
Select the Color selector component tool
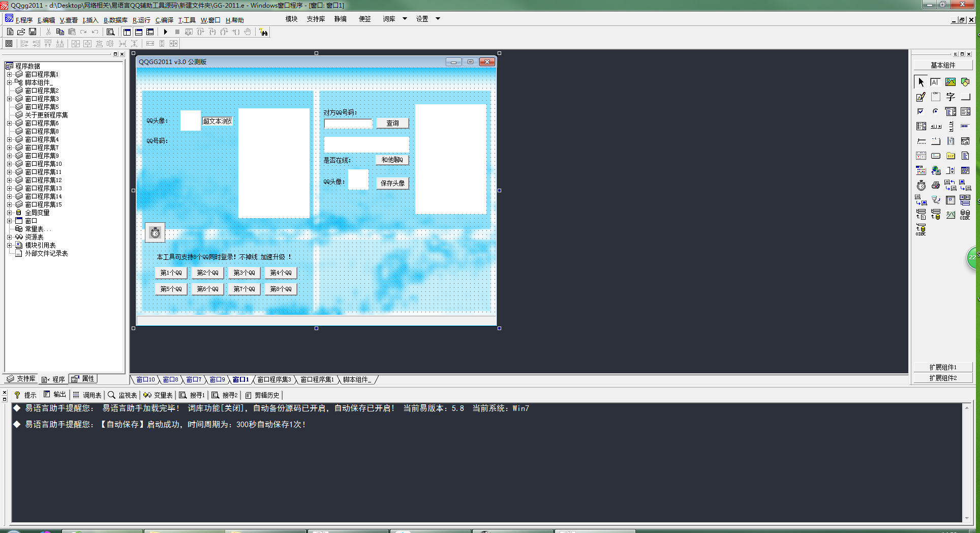tap(921, 170)
